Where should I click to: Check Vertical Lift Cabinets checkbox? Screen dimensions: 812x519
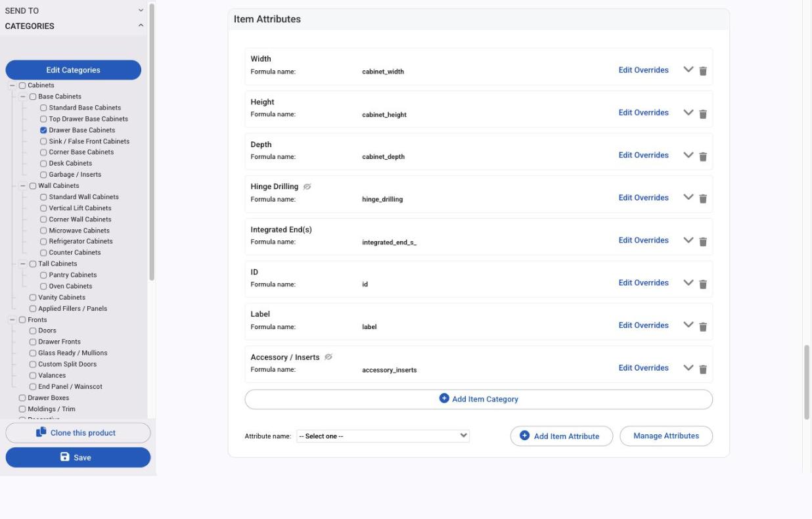click(43, 208)
